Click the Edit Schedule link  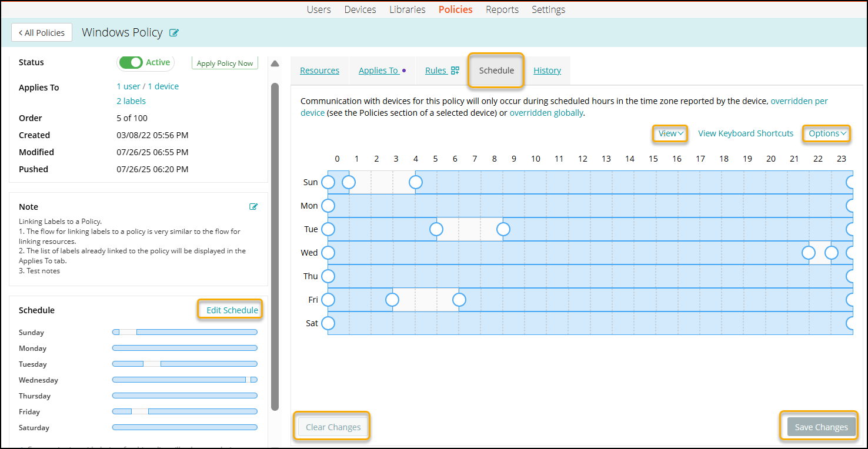232,310
